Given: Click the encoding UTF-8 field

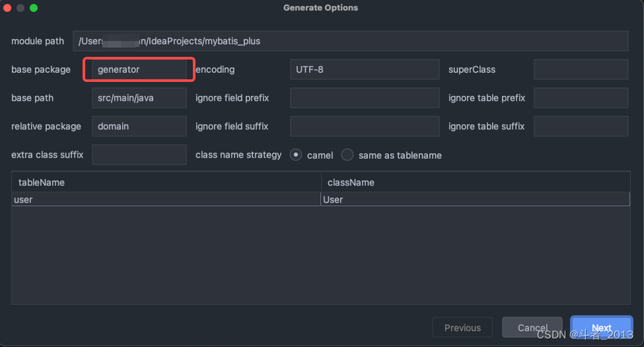Looking at the screenshot, I should pos(365,69).
